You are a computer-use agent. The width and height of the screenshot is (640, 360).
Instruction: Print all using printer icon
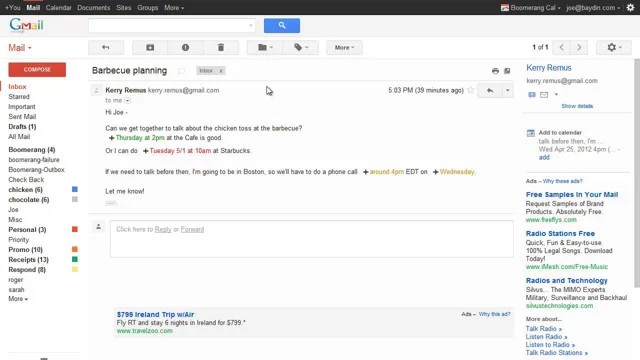[x=495, y=71]
